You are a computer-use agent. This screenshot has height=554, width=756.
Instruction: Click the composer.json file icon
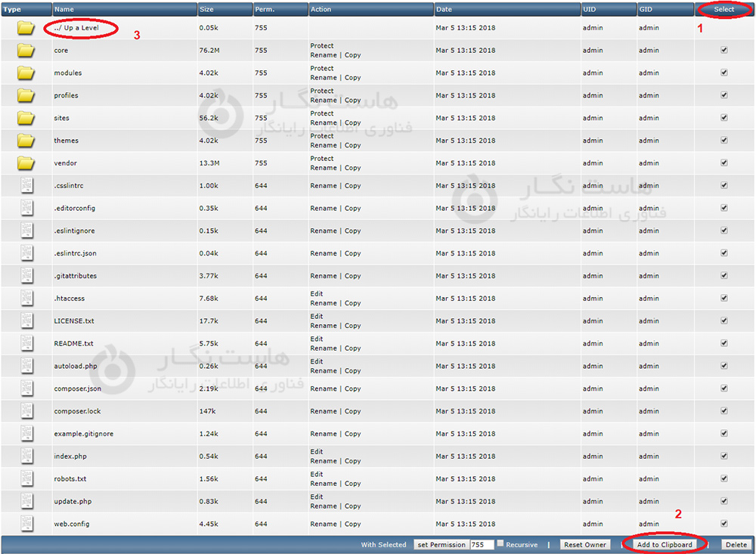pos(27,388)
